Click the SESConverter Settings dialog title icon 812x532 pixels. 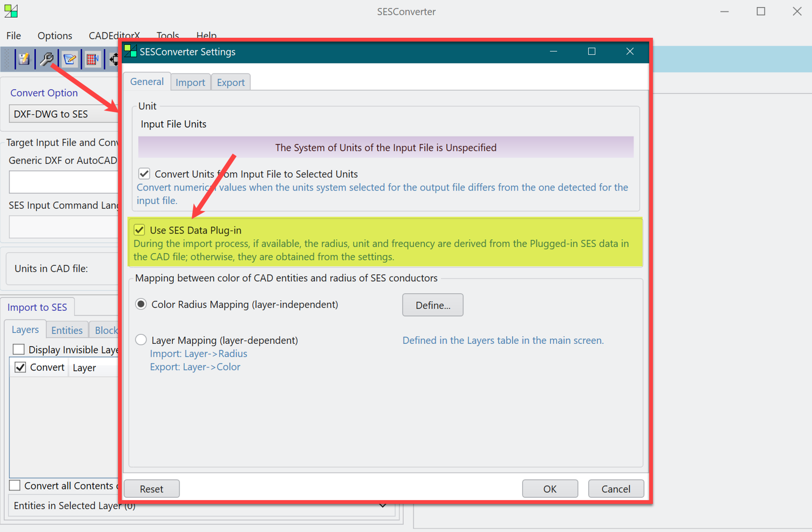pyautogui.click(x=130, y=51)
